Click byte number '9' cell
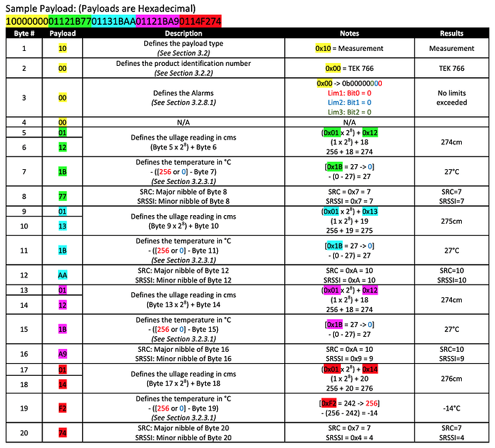The image size is (495, 448). 24,212
